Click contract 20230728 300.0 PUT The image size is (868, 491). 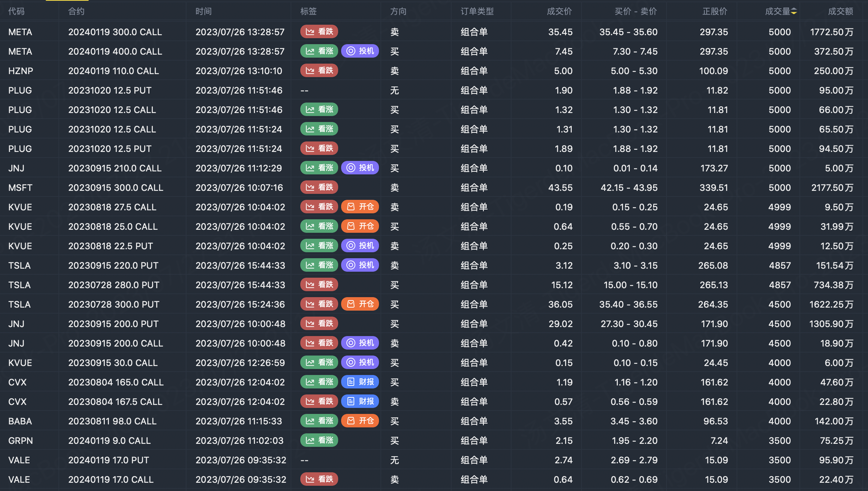tap(114, 304)
